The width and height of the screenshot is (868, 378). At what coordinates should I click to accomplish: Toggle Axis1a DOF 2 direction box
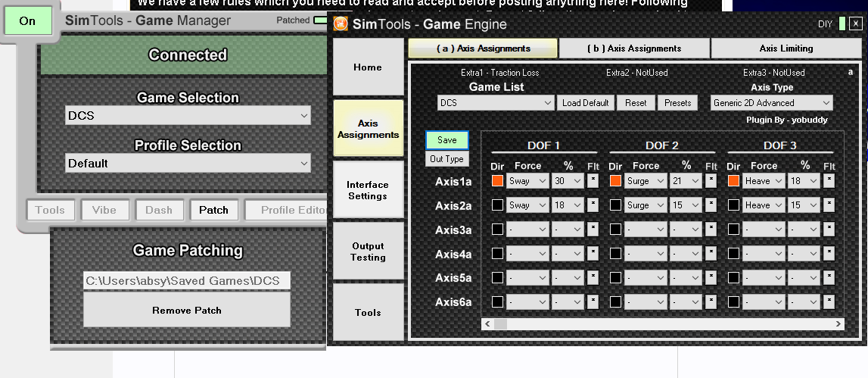point(615,181)
